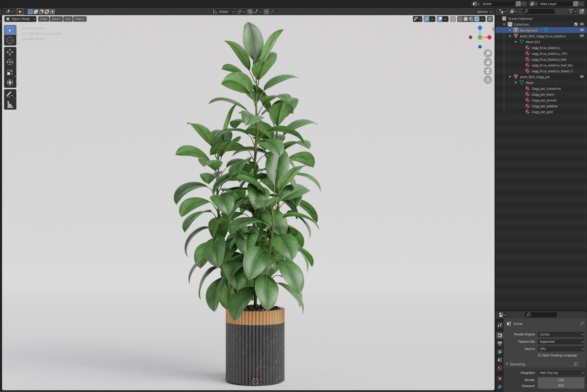Select the Annotate pencil tool
The image size is (587, 392).
(10, 95)
